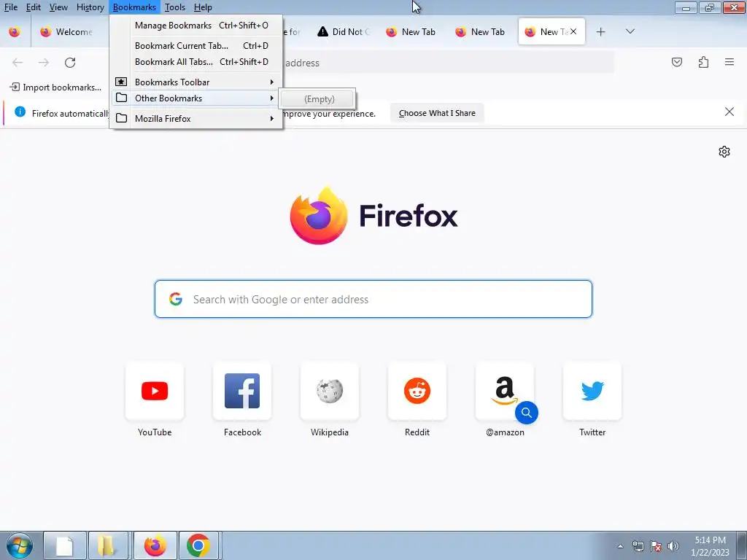Open the Windows Start button
This screenshot has width=747, height=560.
tap(20, 545)
